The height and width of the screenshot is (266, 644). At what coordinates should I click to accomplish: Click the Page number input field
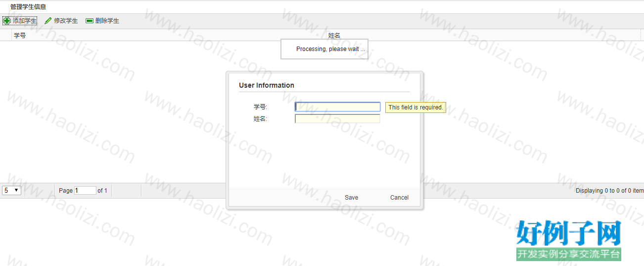click(x=85, y=191)
